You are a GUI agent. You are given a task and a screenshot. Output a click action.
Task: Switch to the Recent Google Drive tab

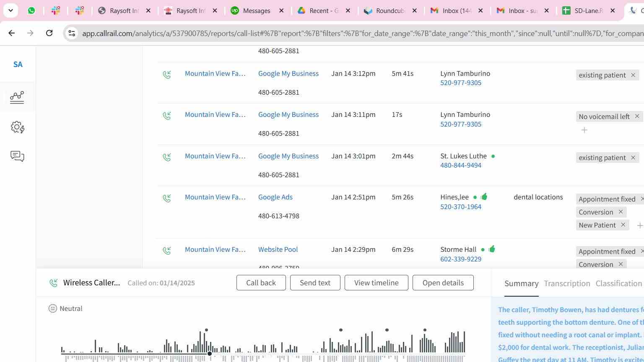tap(324, 10)
